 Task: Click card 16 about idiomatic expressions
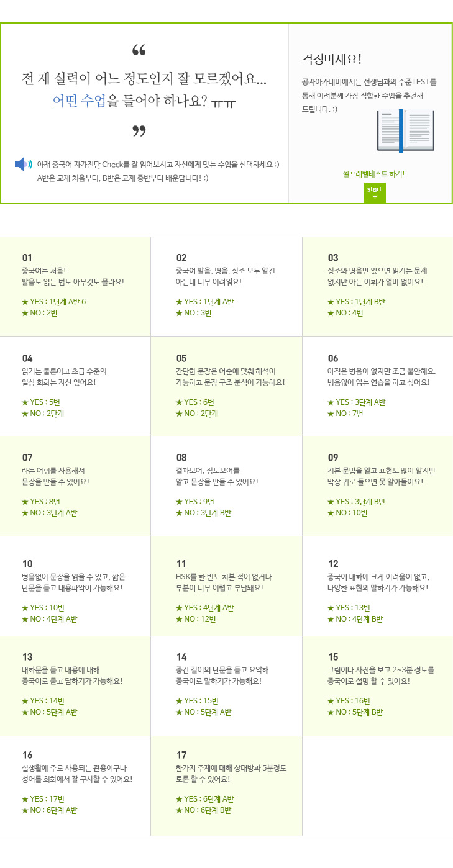pyautogui.click(x=75, y=786)
